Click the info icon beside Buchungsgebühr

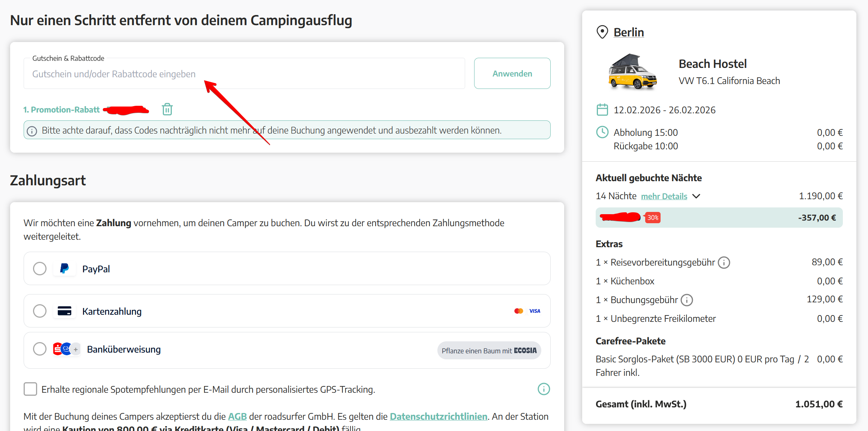[686, 300]
